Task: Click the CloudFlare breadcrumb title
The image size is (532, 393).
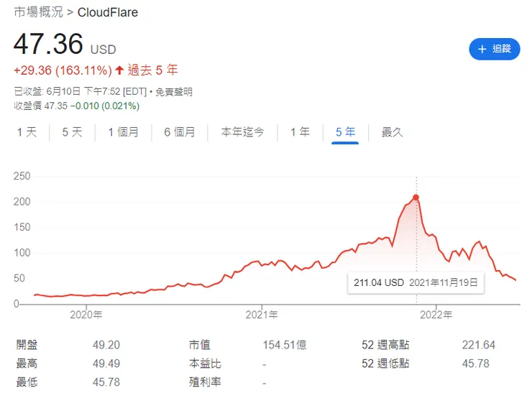Action: (108, 12)
